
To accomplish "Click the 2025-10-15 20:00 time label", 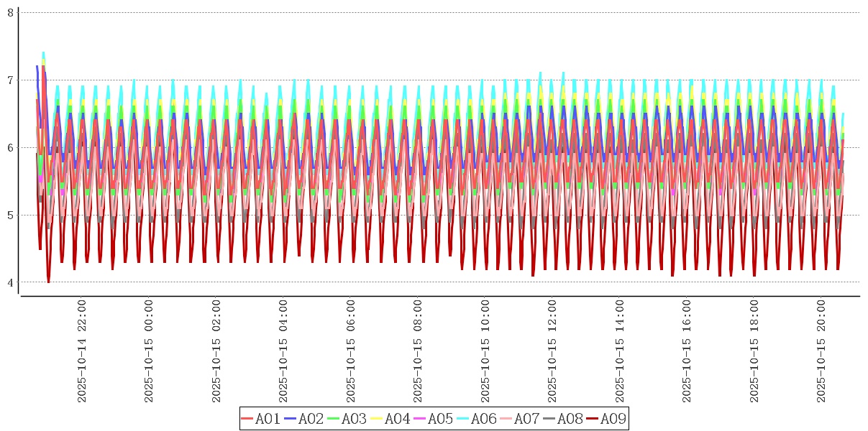I will click(821, 351).
